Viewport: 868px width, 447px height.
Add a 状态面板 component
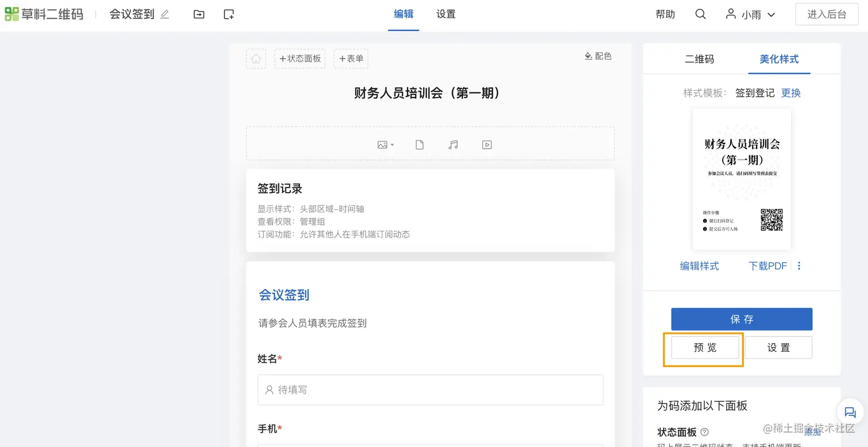pyautogui.click(x=300, y=59)
